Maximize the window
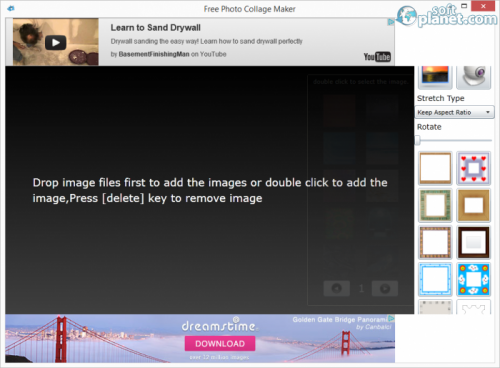 tap(464, 6)
